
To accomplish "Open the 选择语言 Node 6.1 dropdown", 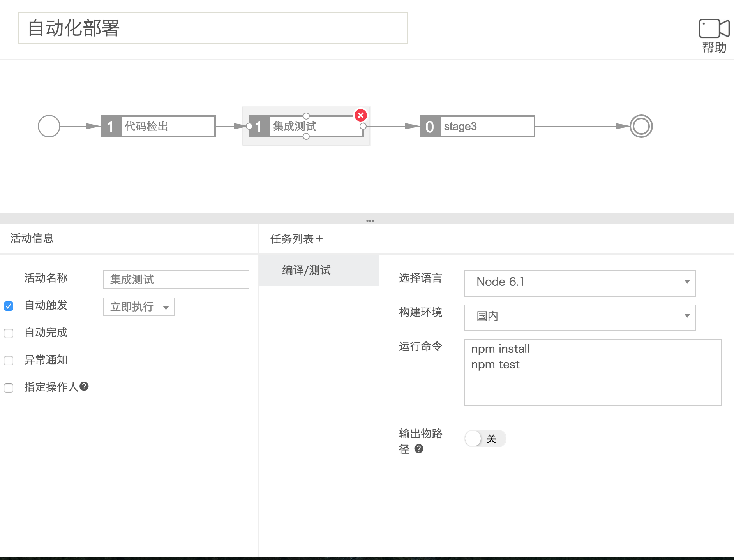I will click(x=580, y=282).
